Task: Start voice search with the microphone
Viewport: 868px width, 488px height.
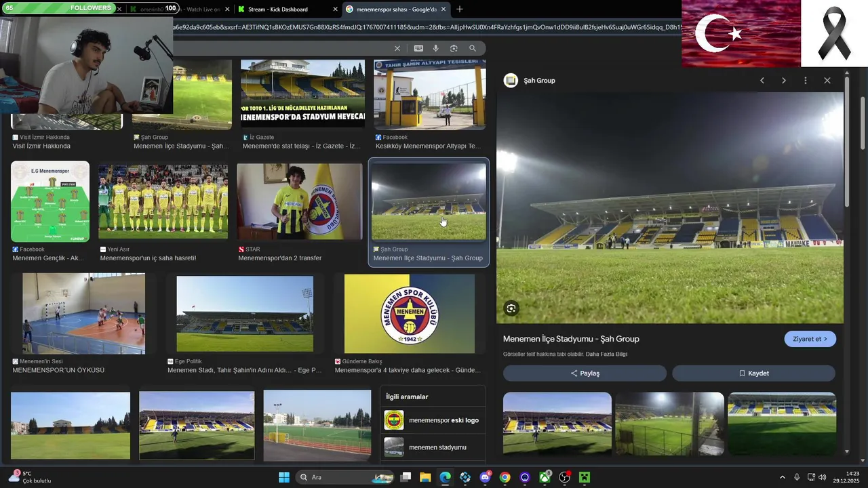Action: [435, 48]
